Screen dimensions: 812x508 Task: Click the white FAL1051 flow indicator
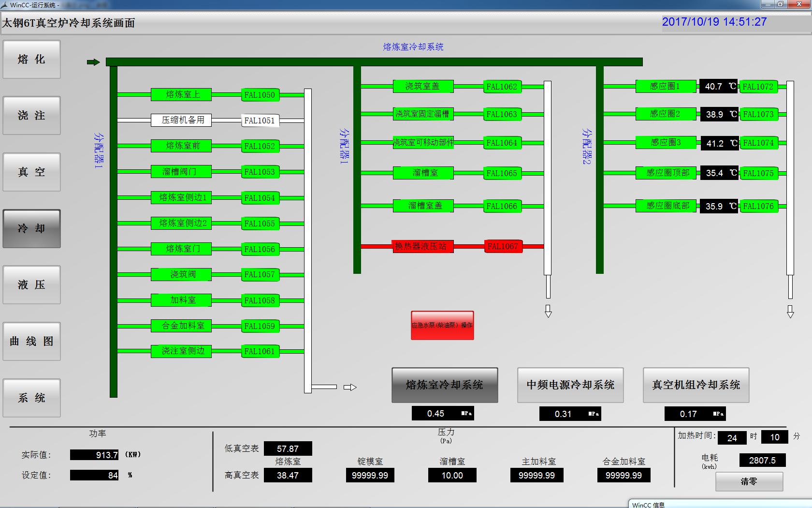pyautogui.click(x=260, y=120)
